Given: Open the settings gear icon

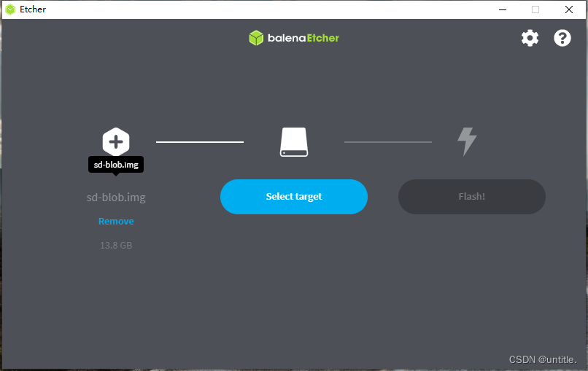Looking at the screenshot, I should click(x=530, y=38).
